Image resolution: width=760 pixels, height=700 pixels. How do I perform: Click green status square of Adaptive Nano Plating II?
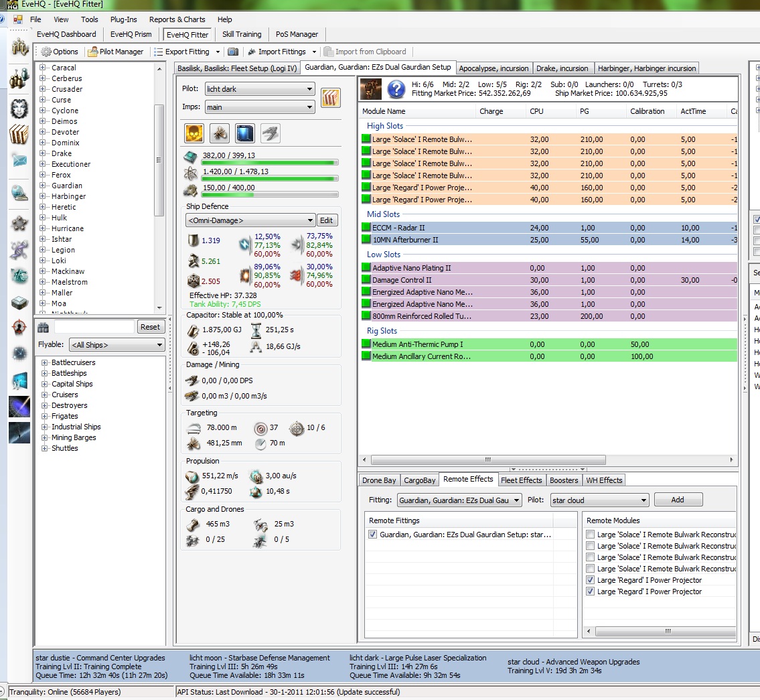coord(366,267)
